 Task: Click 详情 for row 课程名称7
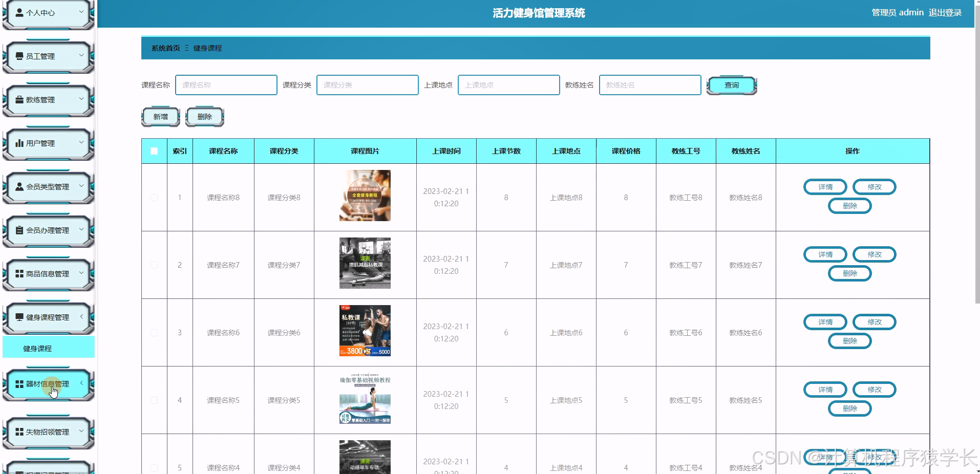coord(825,254)
